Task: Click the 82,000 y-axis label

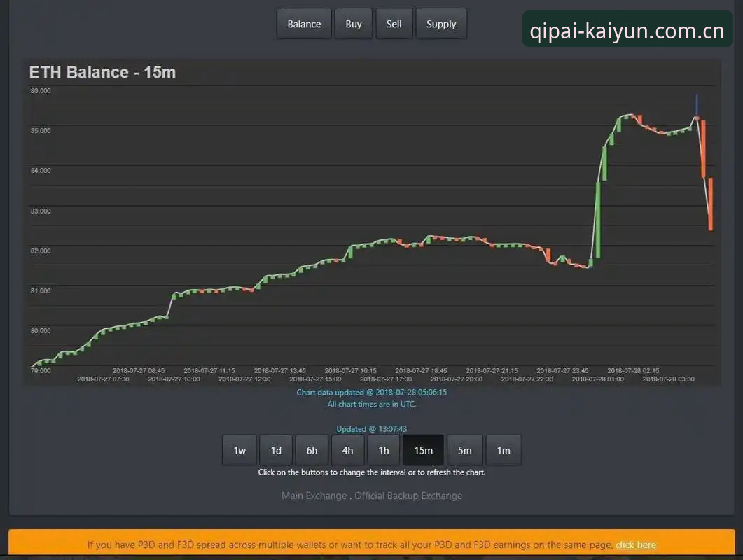Action: [x=41, y=251]
